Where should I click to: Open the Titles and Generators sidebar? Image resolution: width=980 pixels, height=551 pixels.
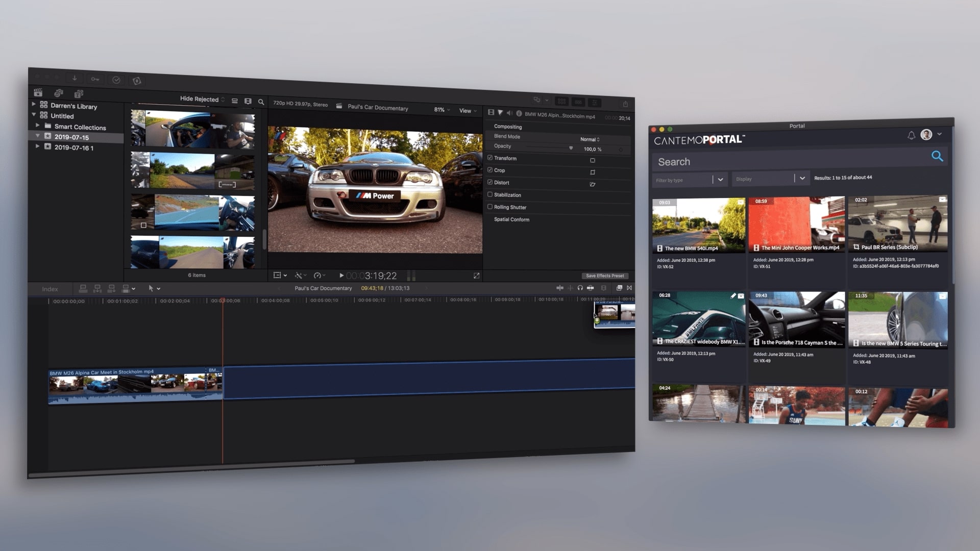pos(79,94)
